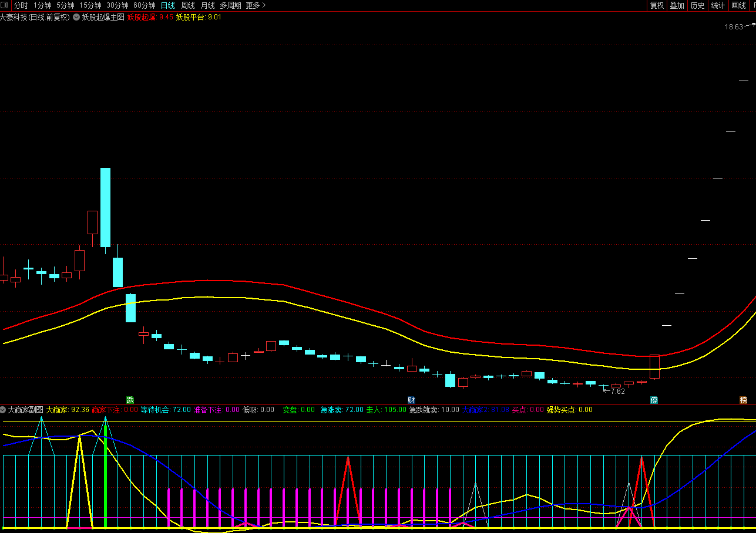
Task: Click the 准备下注: 0.00 value
Action: click(217, 409)
